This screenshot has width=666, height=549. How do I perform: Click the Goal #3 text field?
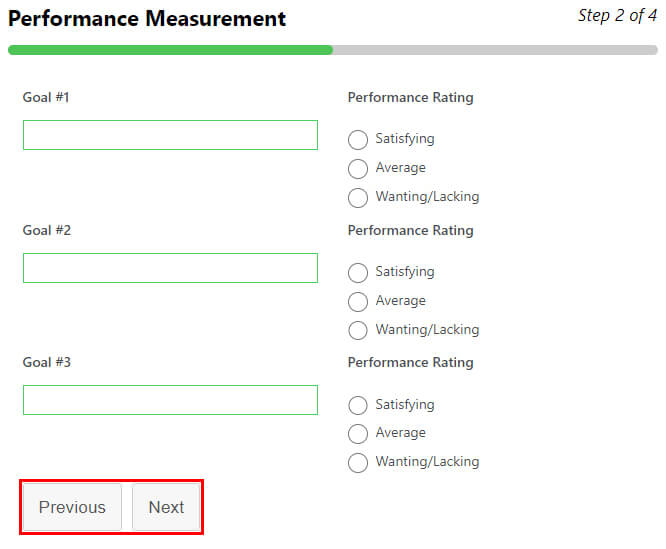[170, 400]
